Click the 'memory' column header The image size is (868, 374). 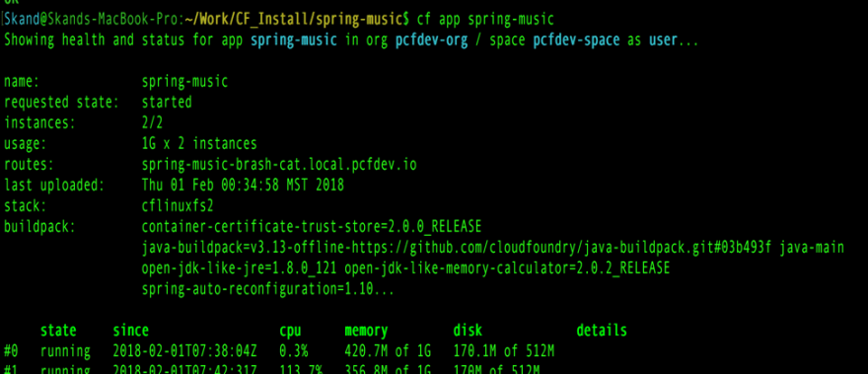tap(366, 332)
